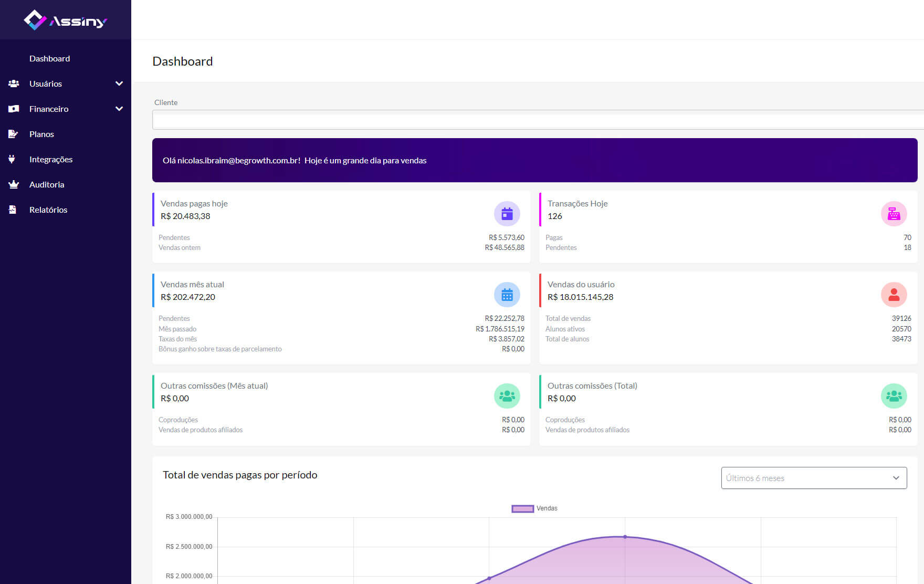Open the Dashboard menu item

[x=49, y=58]
